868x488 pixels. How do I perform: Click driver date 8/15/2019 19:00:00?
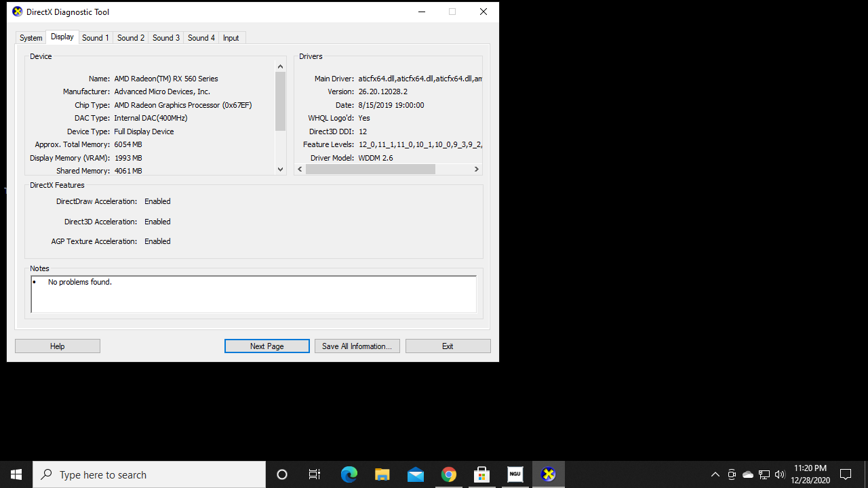click(391, 105)
